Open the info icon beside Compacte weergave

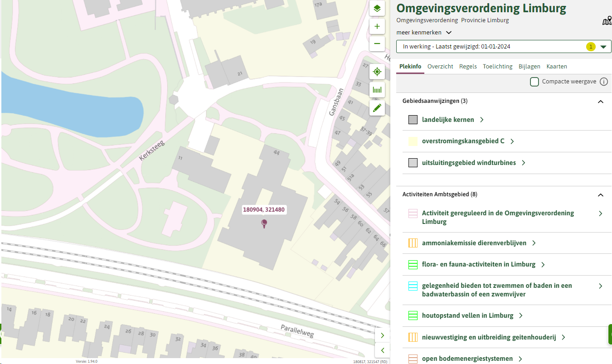pyautogui.click(x=603, y=82)
